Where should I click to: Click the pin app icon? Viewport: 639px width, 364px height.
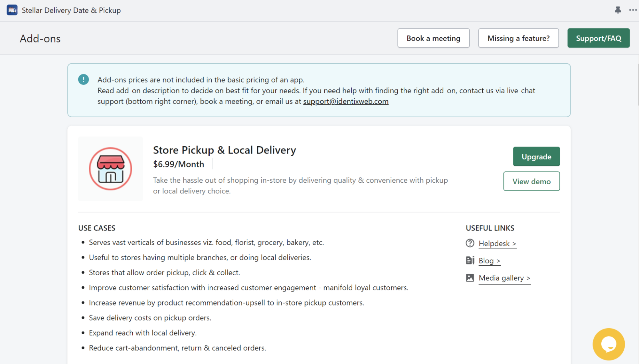click(618, 10)
